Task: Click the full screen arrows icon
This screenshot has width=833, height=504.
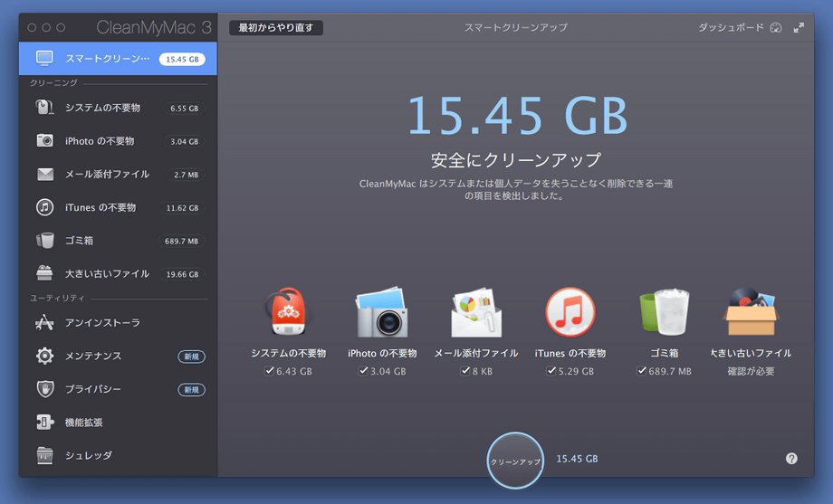Action: click(x=799, y=28)
